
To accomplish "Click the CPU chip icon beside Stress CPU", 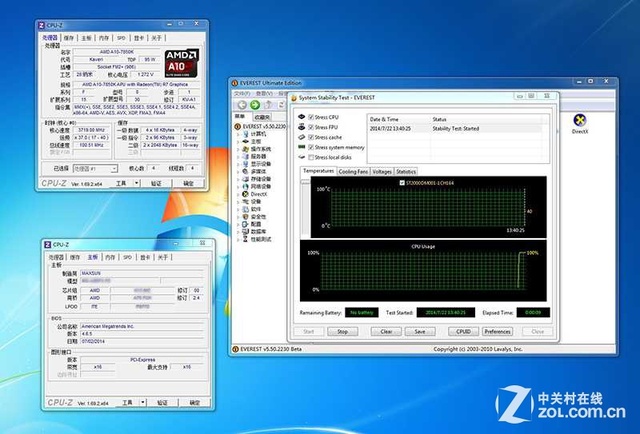I will (x=302, y=117).
